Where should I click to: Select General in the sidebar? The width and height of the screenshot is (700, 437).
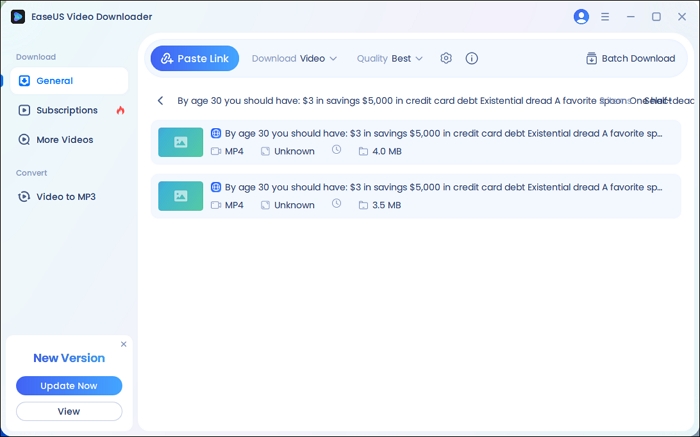[54, 81]
